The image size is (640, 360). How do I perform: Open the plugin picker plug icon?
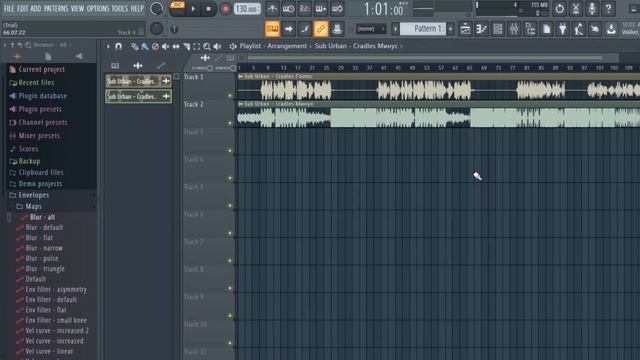coord(563,29)
